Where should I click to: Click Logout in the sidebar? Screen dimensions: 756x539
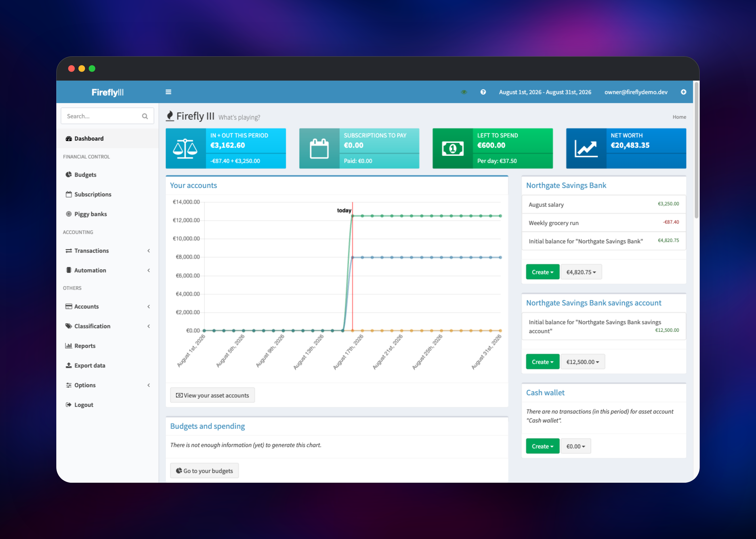tap(107, 405)
